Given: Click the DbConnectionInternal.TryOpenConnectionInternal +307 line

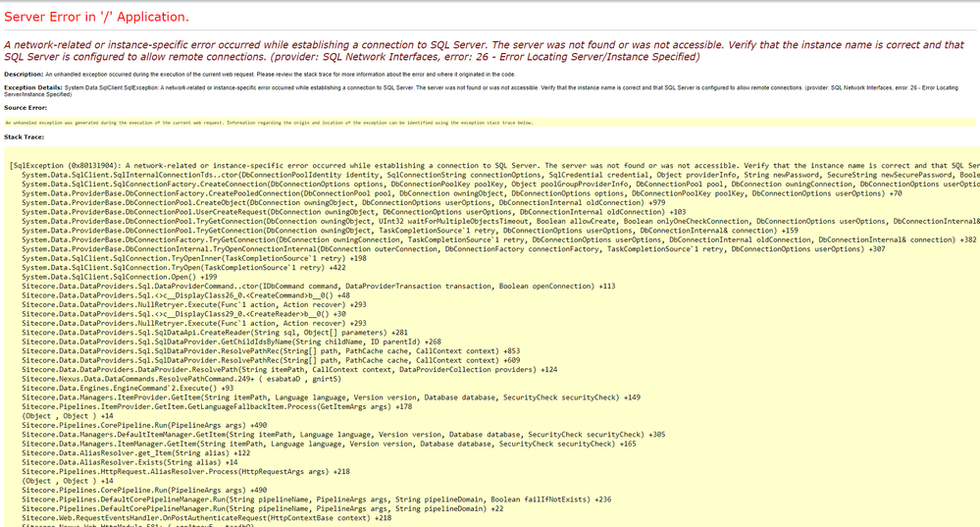Looking at the screenshot, I should click(x=453, y=249).
